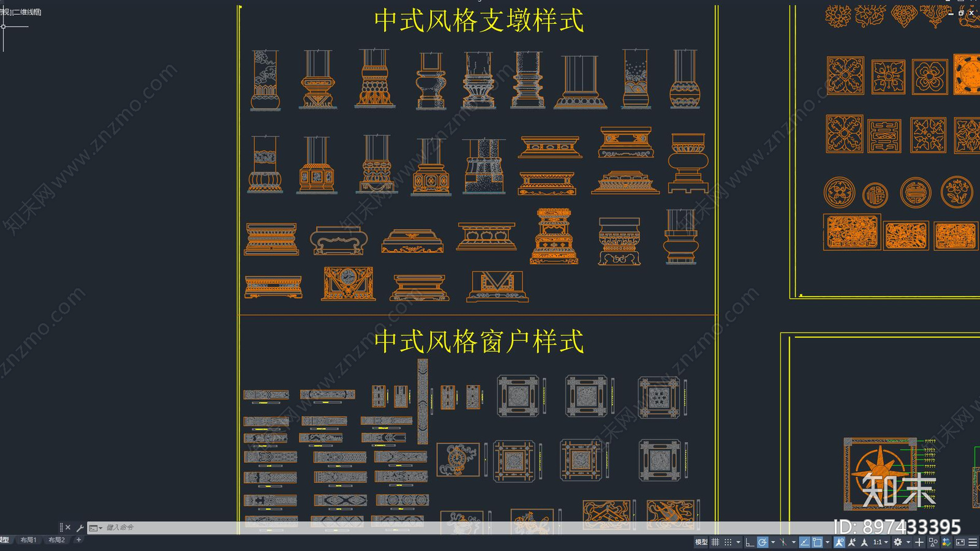Select the 中式风格支墩样式 title text
Viewport: 980px width, 551px height.
(x=479, y=20)
